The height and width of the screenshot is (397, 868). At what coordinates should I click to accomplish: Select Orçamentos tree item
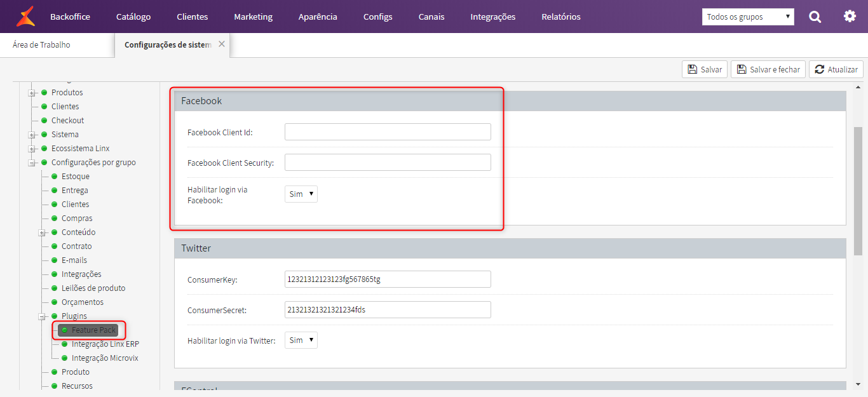(x=83, y=302)
